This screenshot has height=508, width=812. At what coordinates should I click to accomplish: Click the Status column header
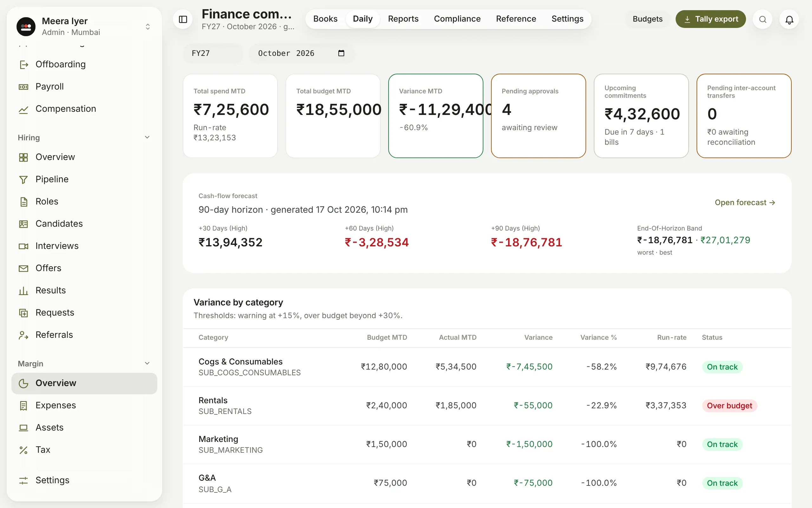(x=712, y=337)
